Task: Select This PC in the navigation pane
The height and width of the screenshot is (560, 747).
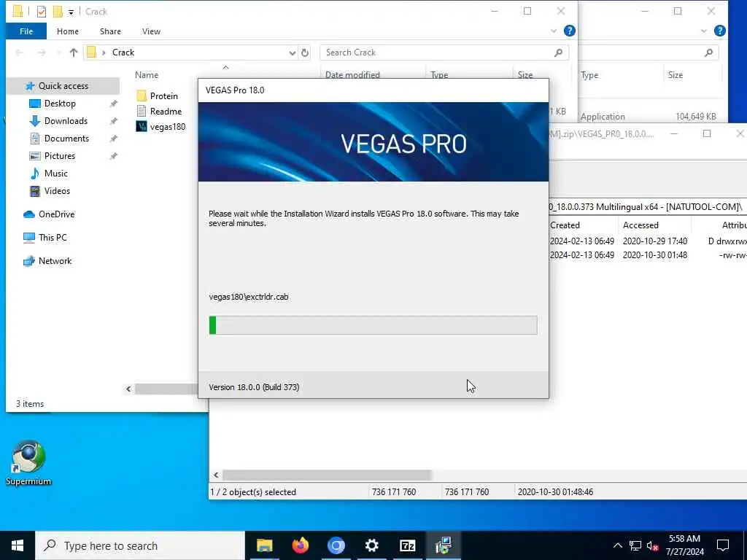Action: coord(53,238)
